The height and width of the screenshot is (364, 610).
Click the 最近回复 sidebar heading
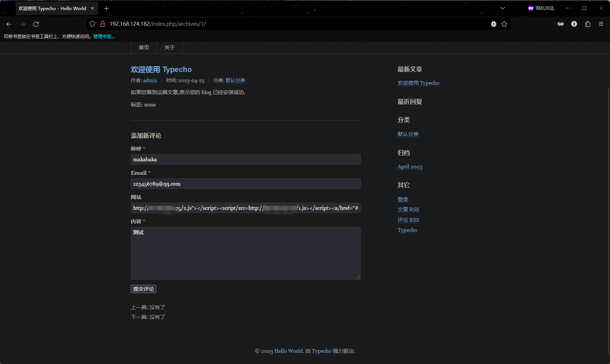coord(410,102)
